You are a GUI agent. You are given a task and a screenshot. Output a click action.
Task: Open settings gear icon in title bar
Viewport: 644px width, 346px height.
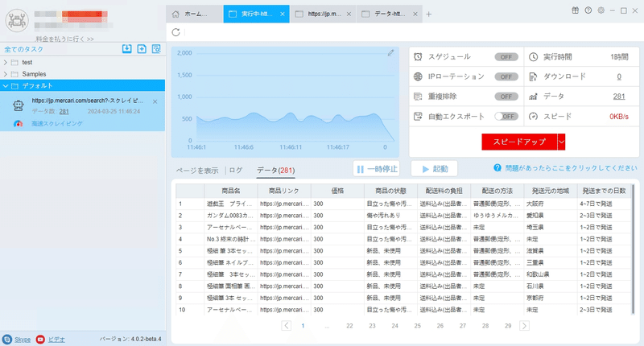(601, 10)
